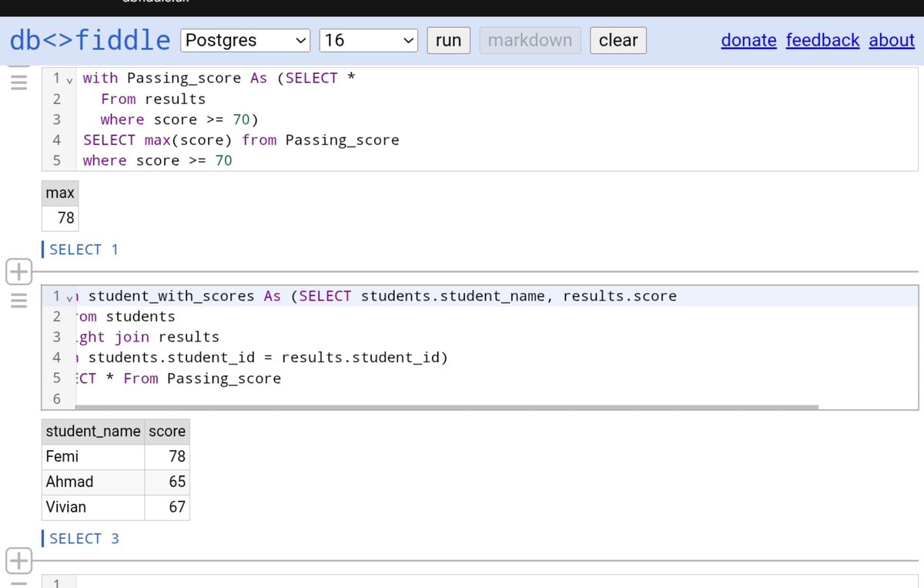Select the score 67 in Vivian's row
924x588 pixels.
[x=167, y=507]
